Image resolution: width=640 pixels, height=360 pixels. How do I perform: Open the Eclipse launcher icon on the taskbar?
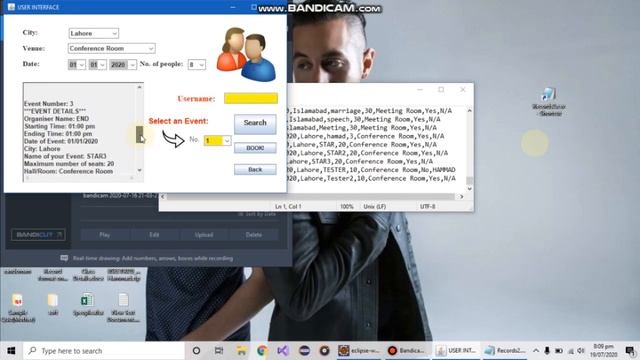click(304, 351)
